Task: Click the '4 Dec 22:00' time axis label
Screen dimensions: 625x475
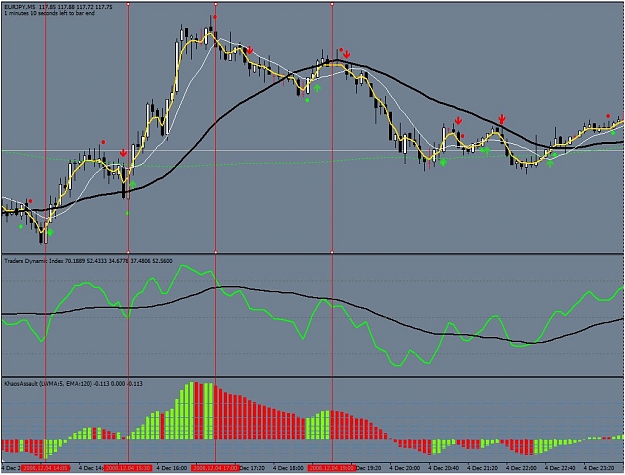Action: click(x=521, y=468)
